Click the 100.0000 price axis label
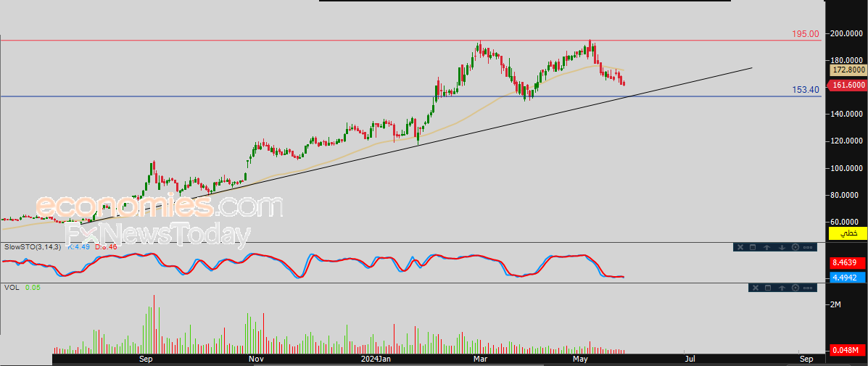Image resolution: width=868 pixels, height=366 pixels. pos(848,168)
